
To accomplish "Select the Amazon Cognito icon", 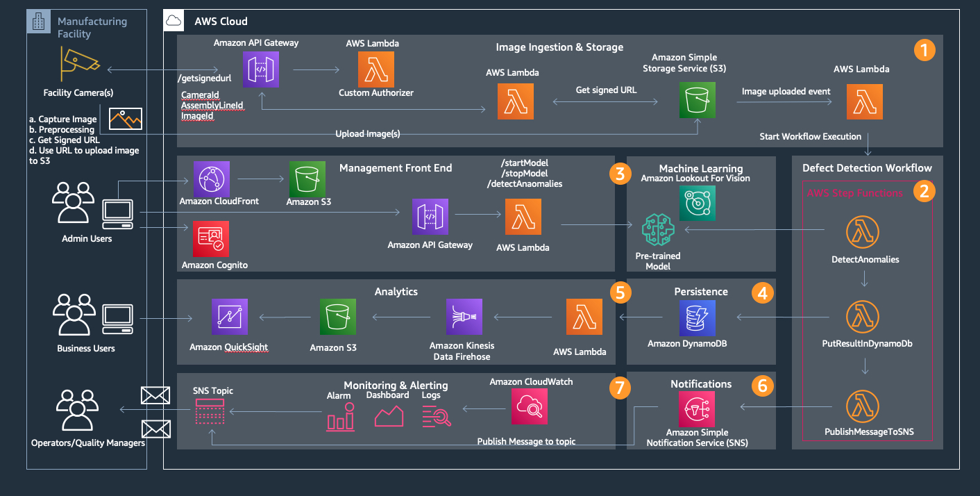I will pos(212,239).
